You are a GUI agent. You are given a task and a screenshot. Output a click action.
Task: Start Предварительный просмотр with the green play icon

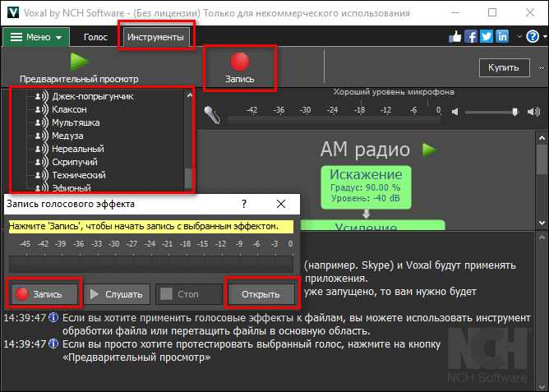[79, 62]
